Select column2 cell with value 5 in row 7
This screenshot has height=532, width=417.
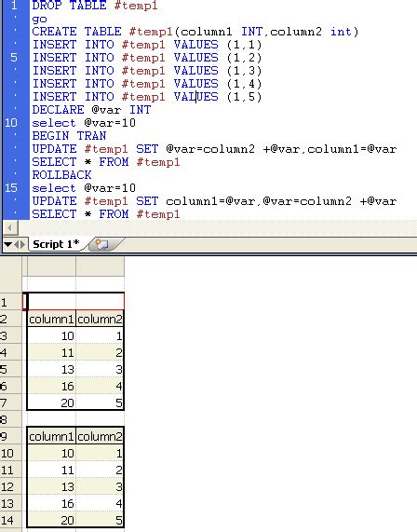100,402
